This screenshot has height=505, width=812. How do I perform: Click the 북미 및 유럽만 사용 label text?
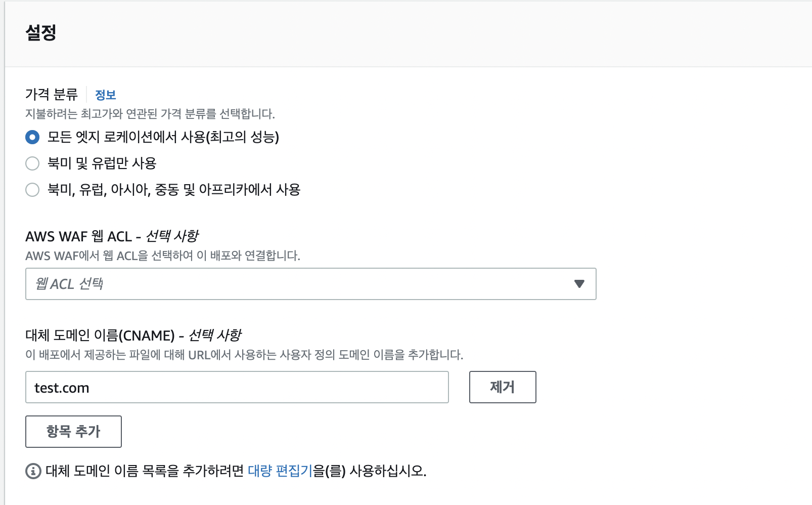pos(102,163)
